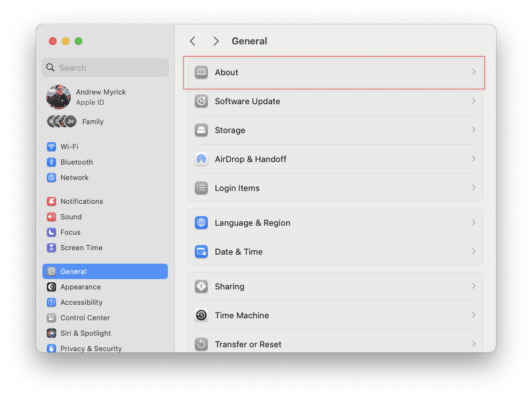The width and height of the screenshot is (532, 400).
Task: Click the Transfer or Reset icon
Action: coord(201,344)
